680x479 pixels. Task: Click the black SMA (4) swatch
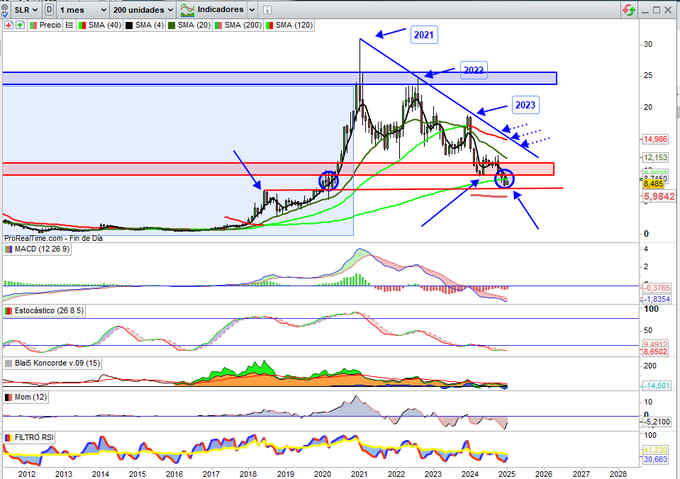pos(129,26)
